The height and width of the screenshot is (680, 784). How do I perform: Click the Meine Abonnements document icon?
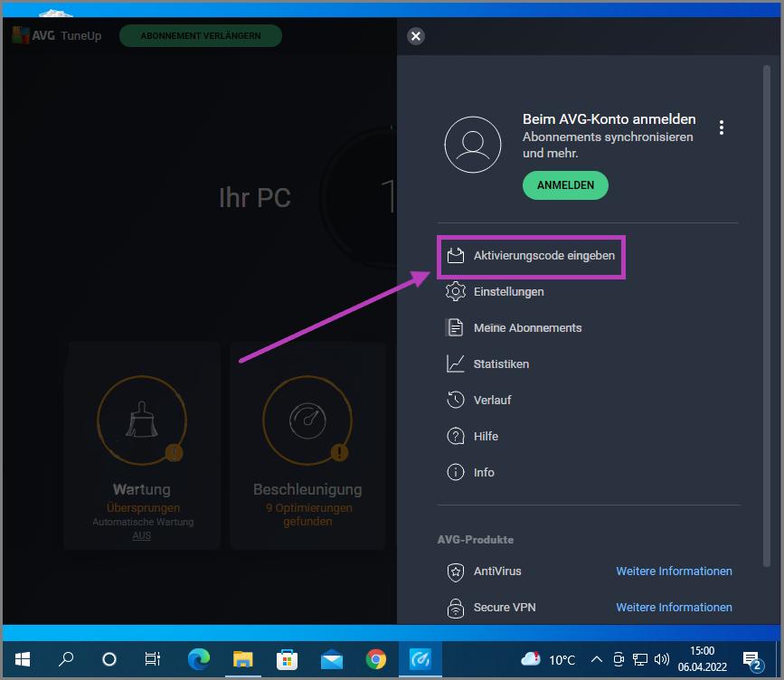(x=455, y=327)
